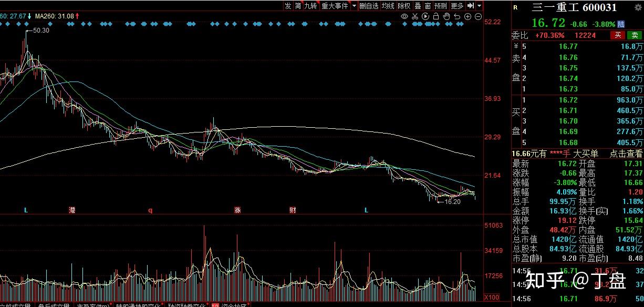Click the current price 16.72 in the header
Screen dimensions: 644x307
548,23
